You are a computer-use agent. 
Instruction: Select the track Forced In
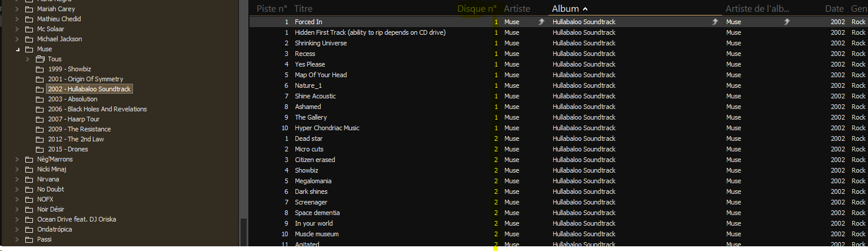(x=308, y=22)
